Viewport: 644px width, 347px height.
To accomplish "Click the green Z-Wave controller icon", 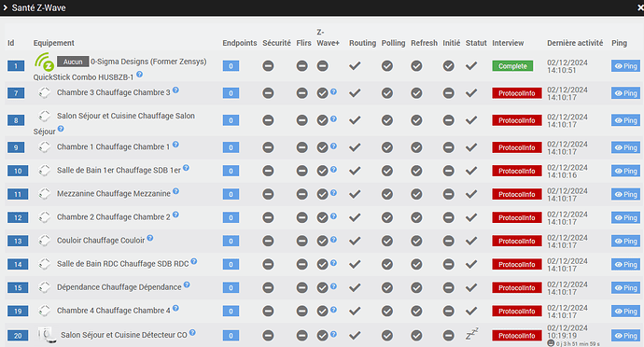I will (45, 62).
